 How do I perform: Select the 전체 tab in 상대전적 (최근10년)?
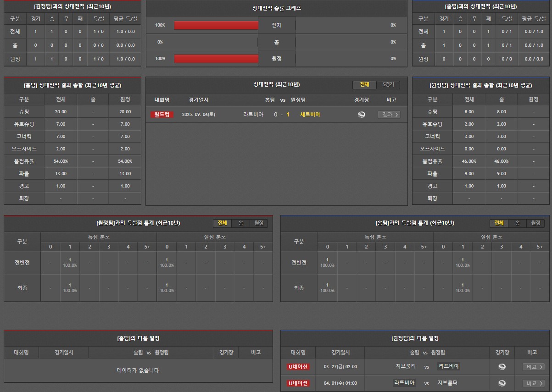[364, 85]
